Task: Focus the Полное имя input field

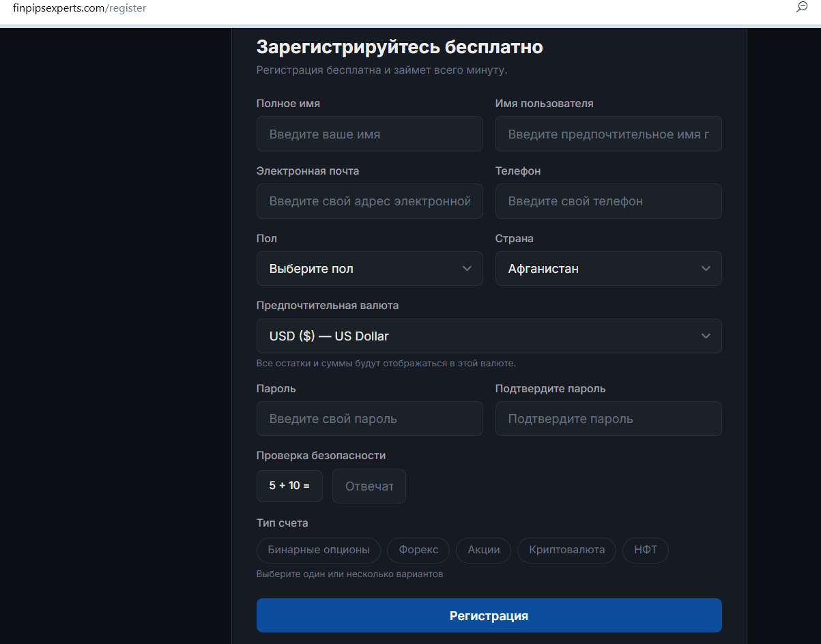Action: point(369,134)
